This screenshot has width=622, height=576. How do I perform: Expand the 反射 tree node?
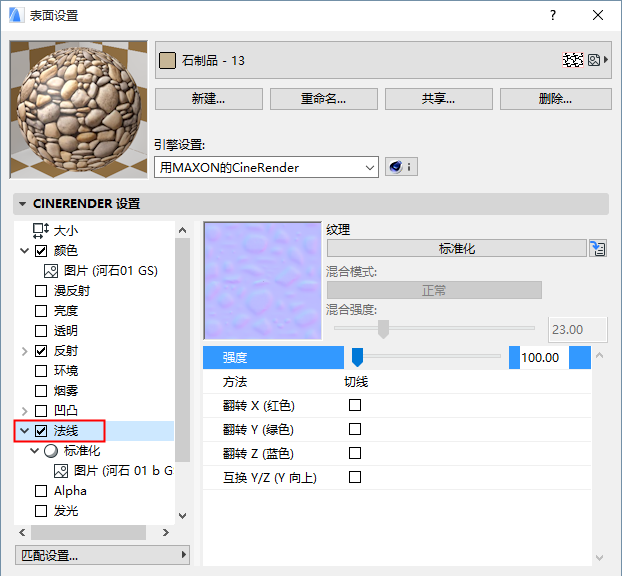click(x=25, y=351)
